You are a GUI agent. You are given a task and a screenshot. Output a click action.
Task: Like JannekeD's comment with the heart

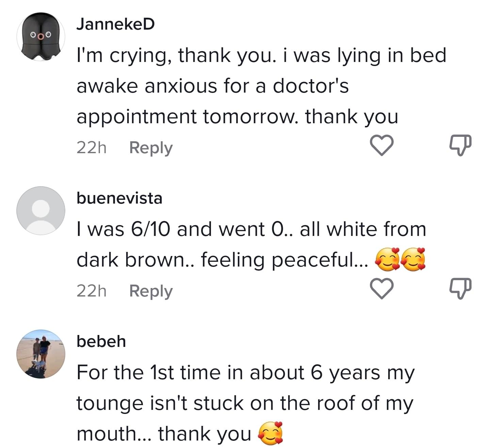coord(381,146)
